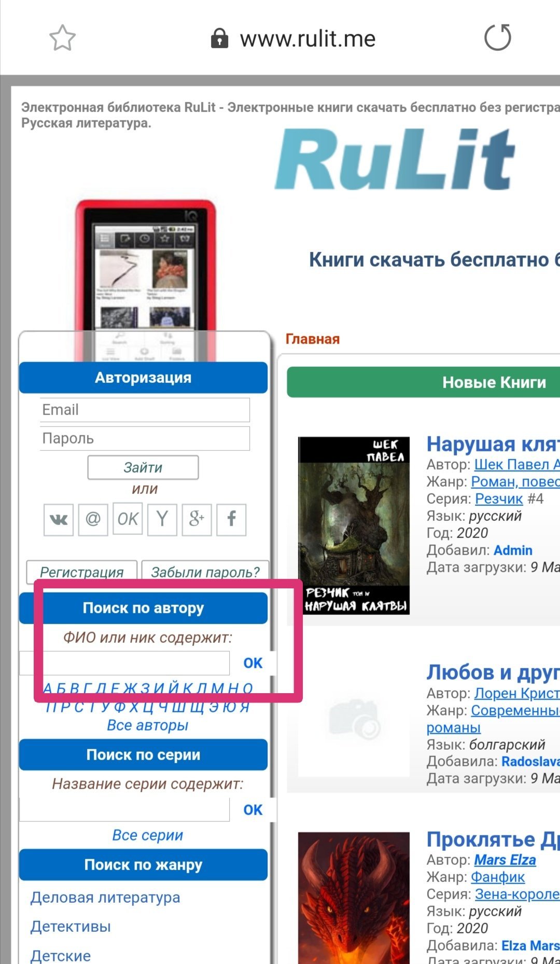Image resolution: width=560 pixels, height=964 pixels.
Task: Open the Зена-короле… series link
Action: pyautogui.click(x=517, y=894)
